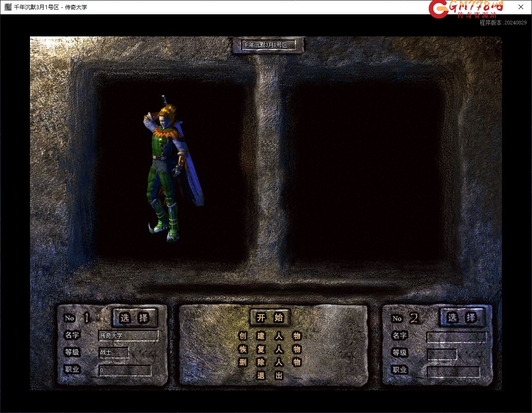
Task: Click the slot 1 职业 field showing 0
Action: tap(125, 370)
